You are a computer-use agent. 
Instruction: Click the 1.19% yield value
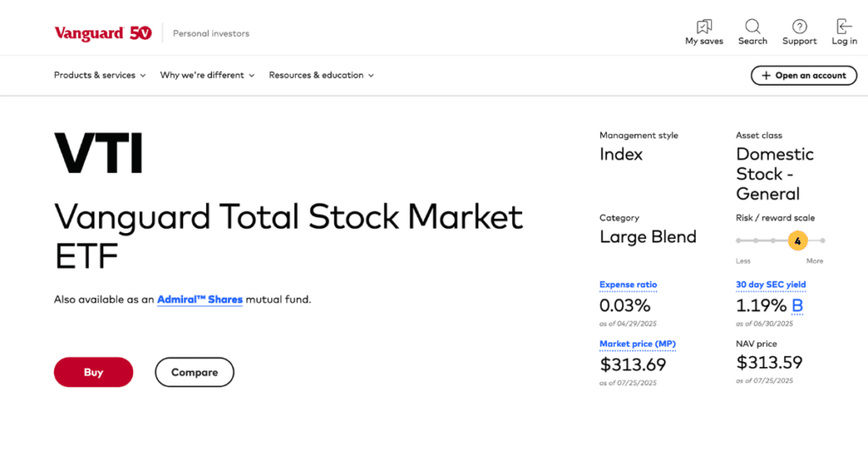[x=761, y=305]
